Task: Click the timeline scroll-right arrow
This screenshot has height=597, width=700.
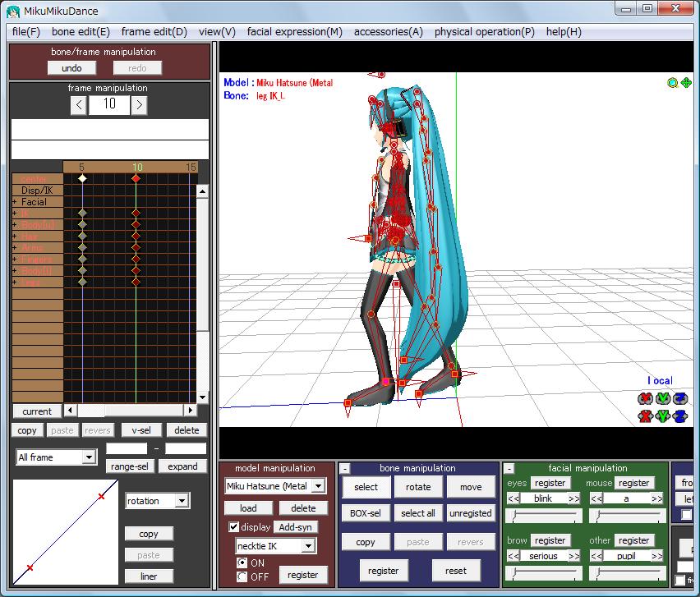Action: pos(191,410)
